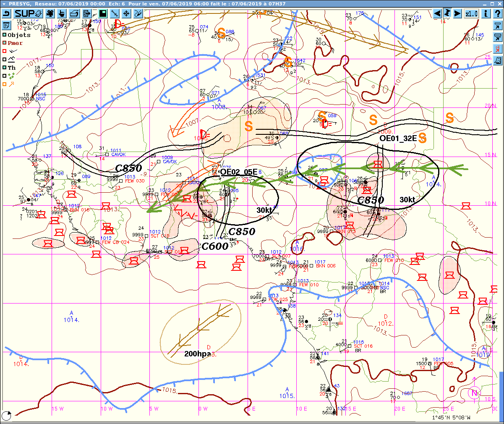
Task: Click the '5 W' longitude label
Action: pos(154,408)
